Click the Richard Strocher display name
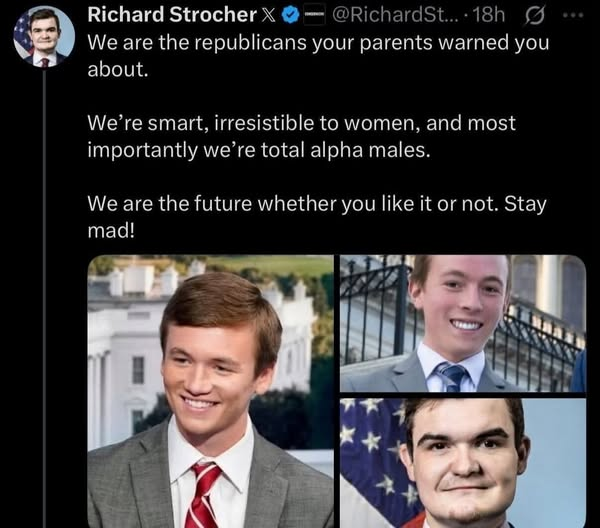This screenshot has height=528, width=600. (x=169, y=15)
